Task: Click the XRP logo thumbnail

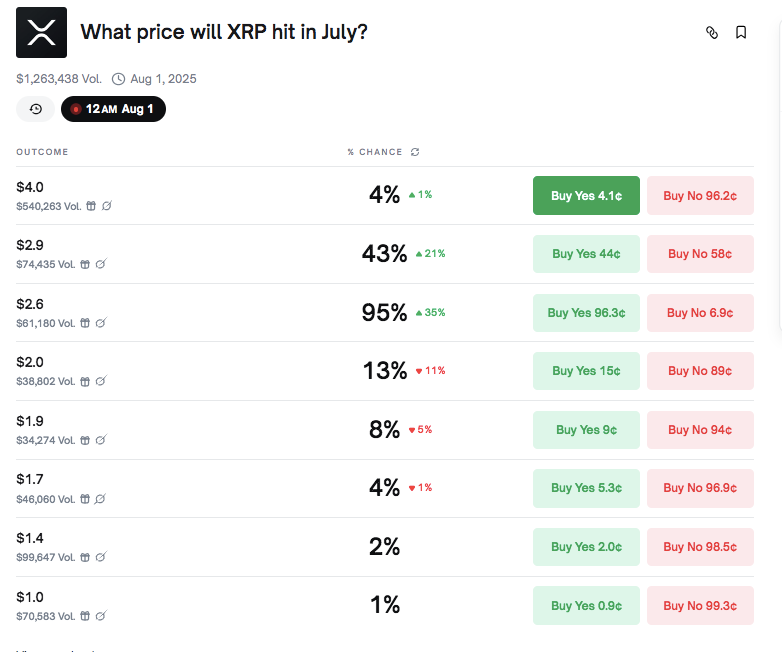Action: coord(41,32)
